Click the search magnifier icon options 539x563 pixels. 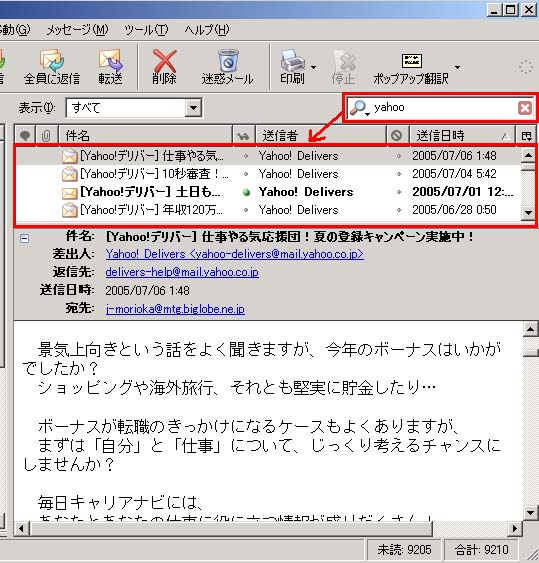click(x=359, y=108)
